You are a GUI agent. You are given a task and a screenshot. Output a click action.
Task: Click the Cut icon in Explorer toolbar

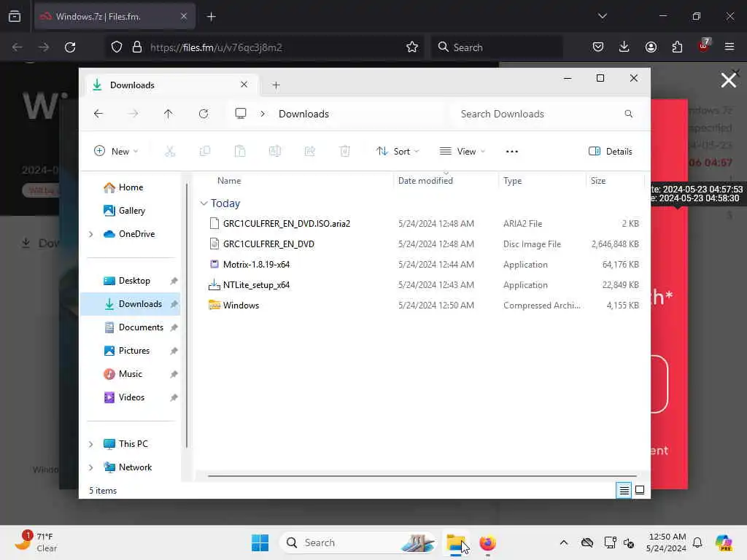pos(169,152)
